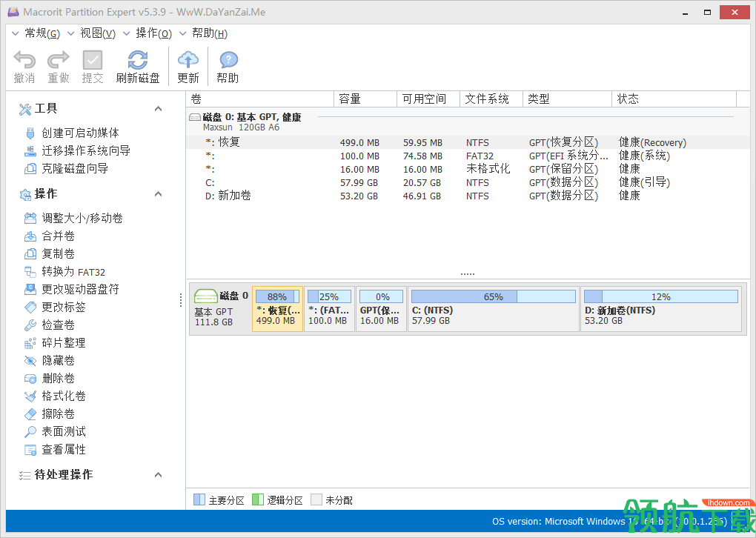Click the 容量 column header
Viewport: 756px width, 538px height.
[x=365, y=99]
